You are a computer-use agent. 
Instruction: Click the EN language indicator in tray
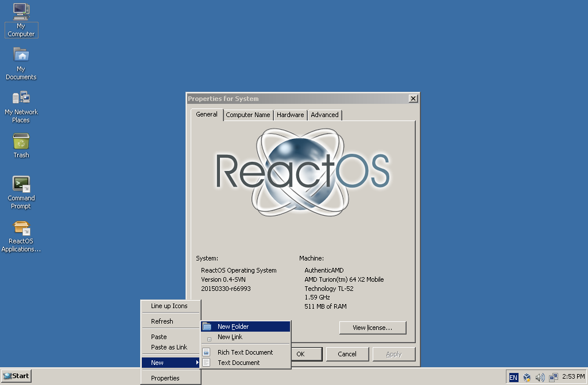(513, 377)
